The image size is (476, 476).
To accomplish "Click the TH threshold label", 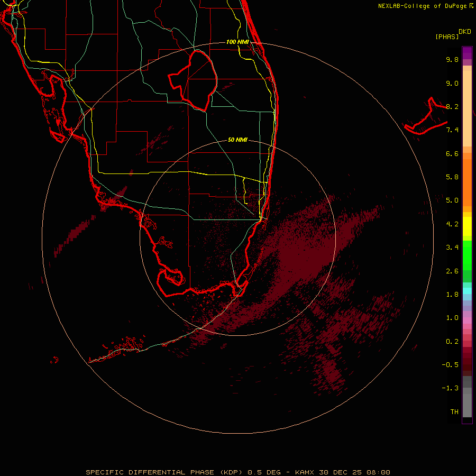I will pos(454,412).
